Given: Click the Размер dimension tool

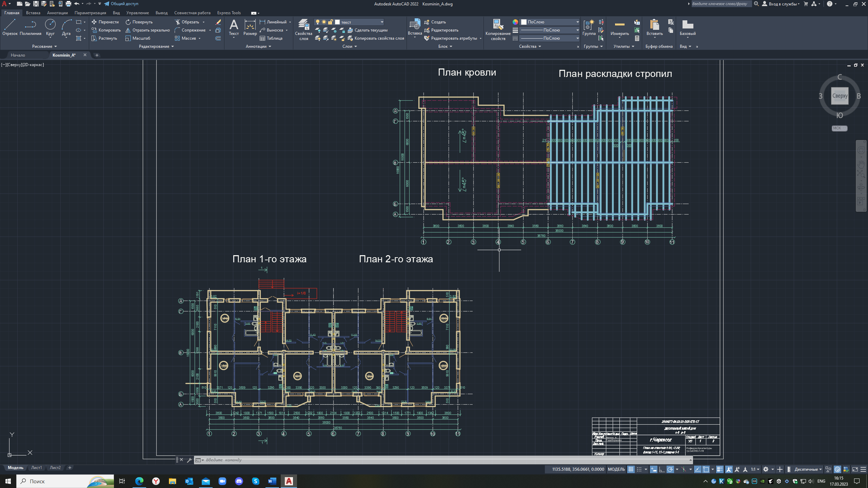Looking at the screenshot, I should (x=250, y=27).
